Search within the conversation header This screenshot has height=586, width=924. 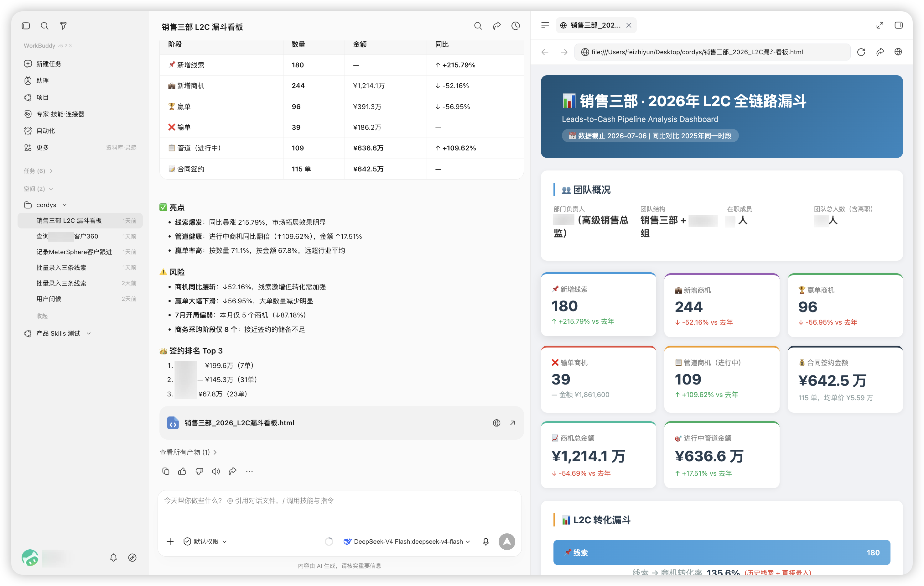click(x=478, y=26)
